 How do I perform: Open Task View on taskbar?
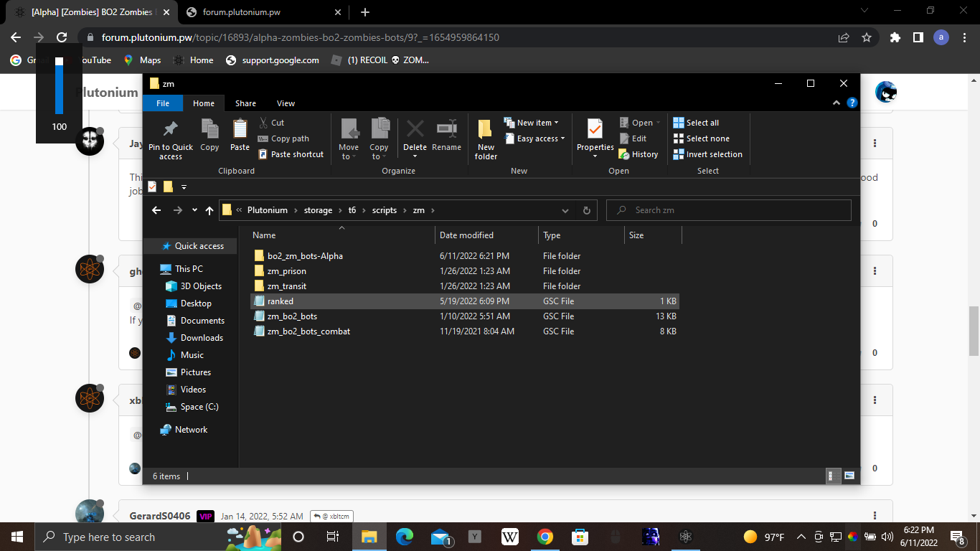[x=333, y=537]
